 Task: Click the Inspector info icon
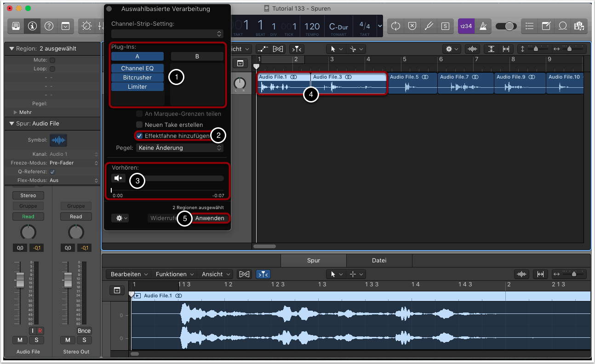(x=32, y=26)
